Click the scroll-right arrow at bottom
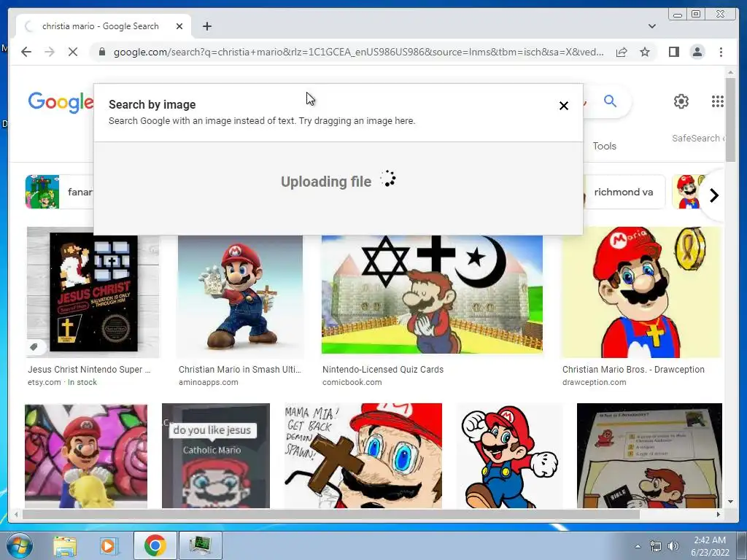 click(x=719, y=514)
